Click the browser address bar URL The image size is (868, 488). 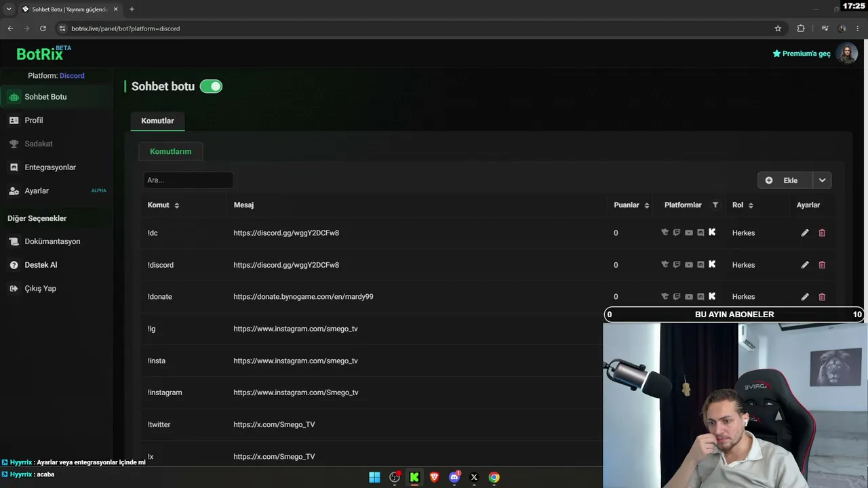[125, 28]
